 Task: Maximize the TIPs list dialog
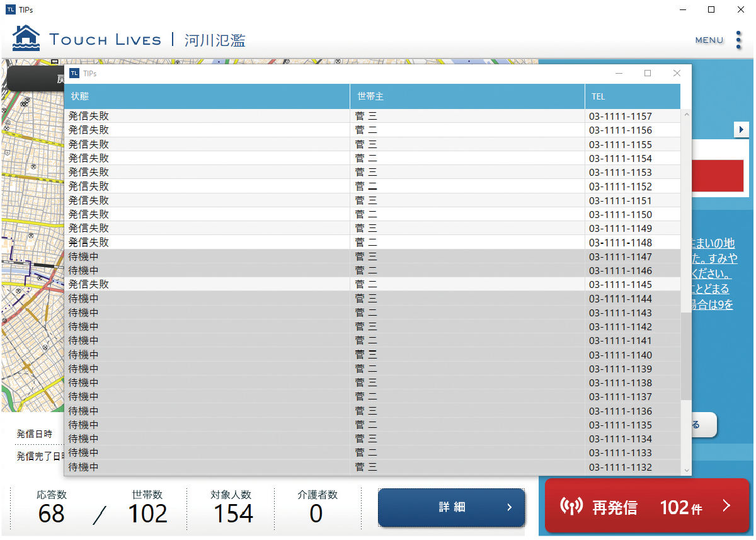[x=647, y=73]
